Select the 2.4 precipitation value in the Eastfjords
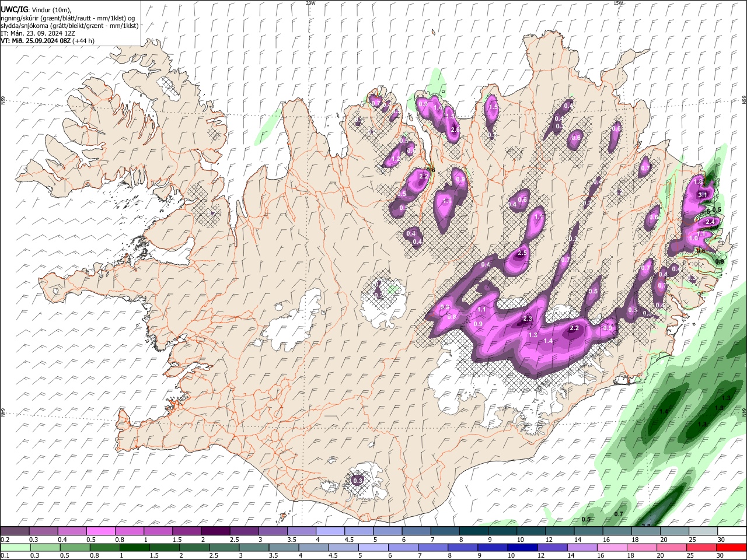747x560 pixels. pos(710,222)
